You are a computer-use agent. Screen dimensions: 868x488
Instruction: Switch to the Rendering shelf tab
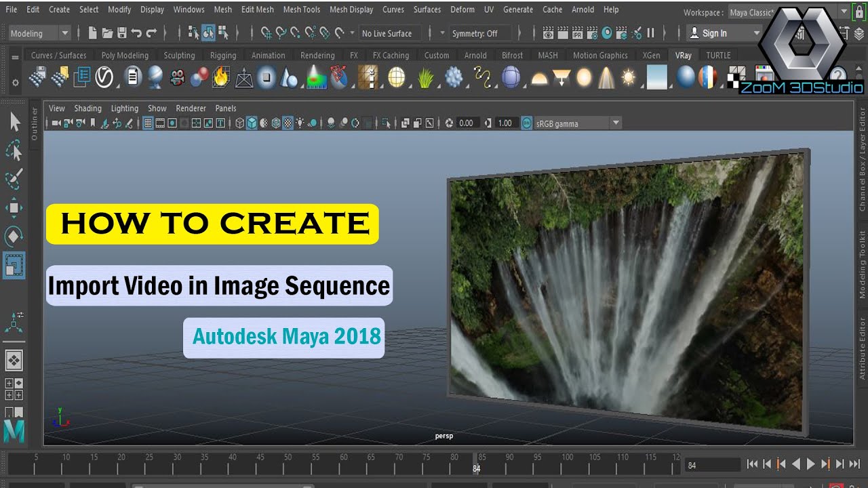click(317, 56)
